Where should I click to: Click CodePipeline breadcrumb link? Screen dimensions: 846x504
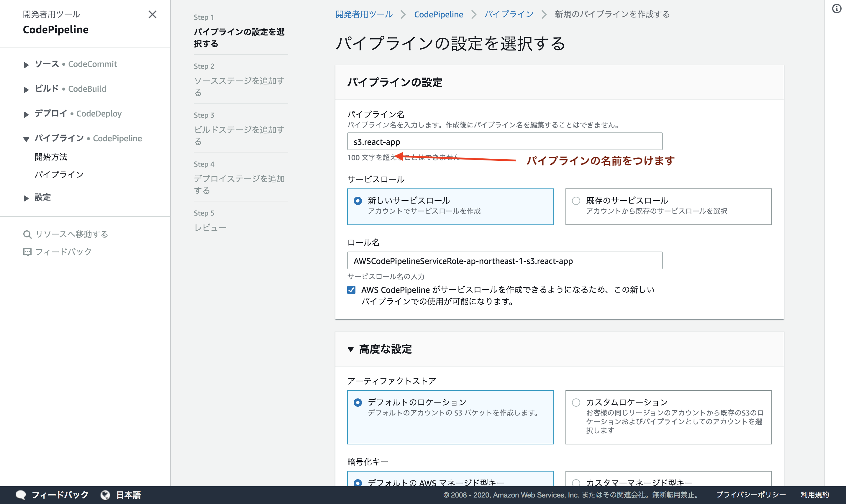click(x=438, y=14)
